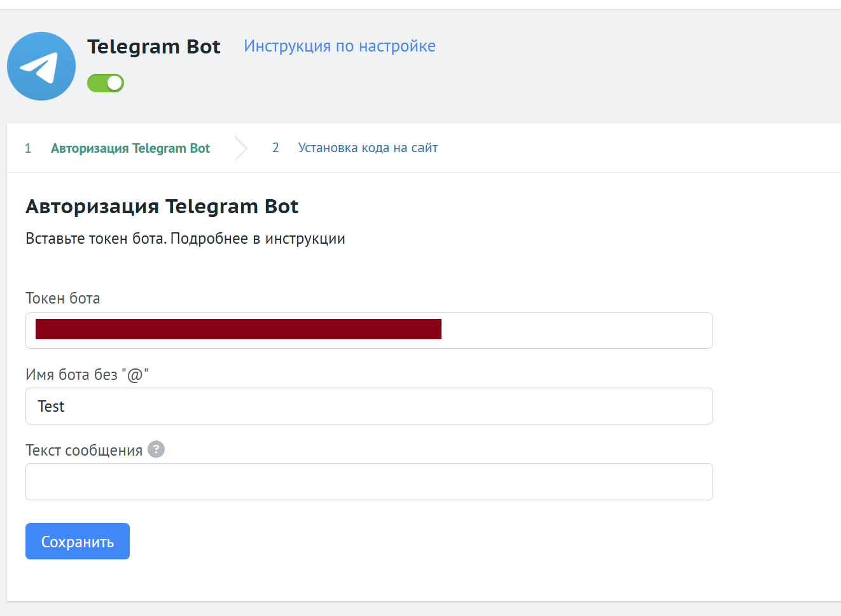Image resolution: width=841 pixels, height=616 pixels.
Task: Click the Имя бота без "@" label
Action: tap(87, 375)
